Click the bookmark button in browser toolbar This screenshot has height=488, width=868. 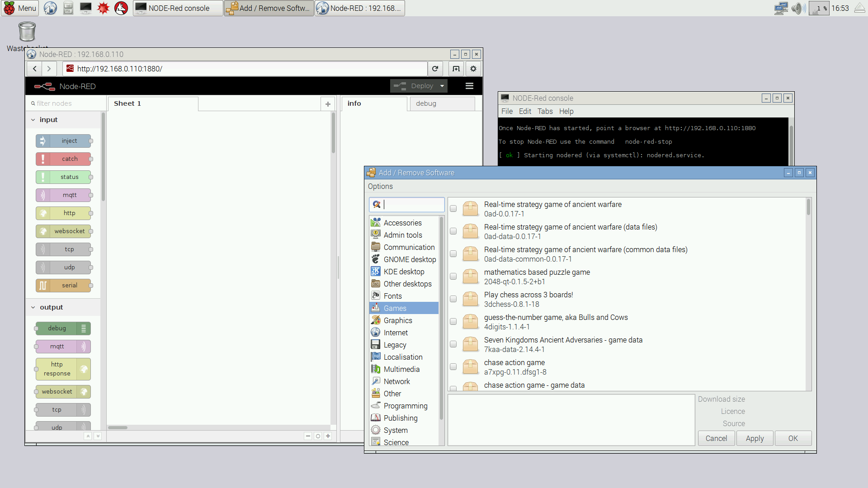click(456, 69)
